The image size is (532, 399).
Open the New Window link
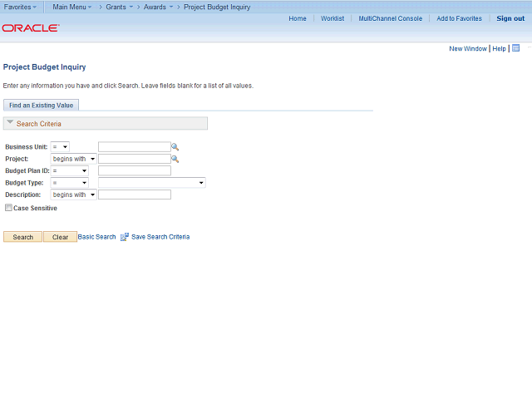(x=468, y=48)
